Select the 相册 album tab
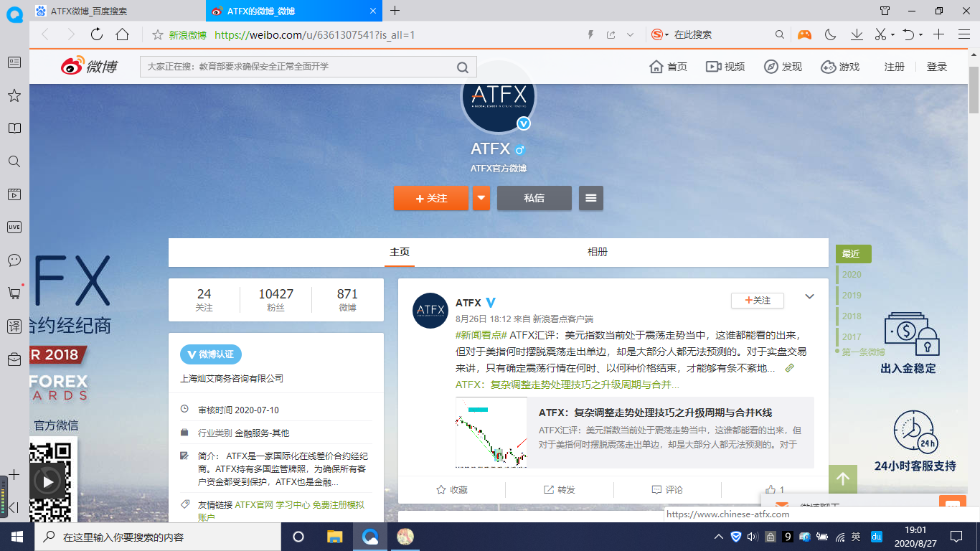This screenshot has width=980, height=551. click(x=598, y=252)
